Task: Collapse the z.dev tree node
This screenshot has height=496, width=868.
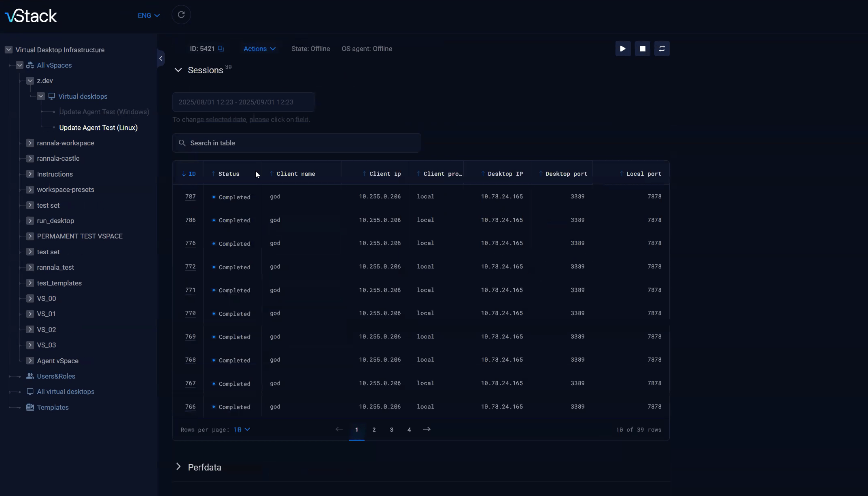Action: point(30,81)
